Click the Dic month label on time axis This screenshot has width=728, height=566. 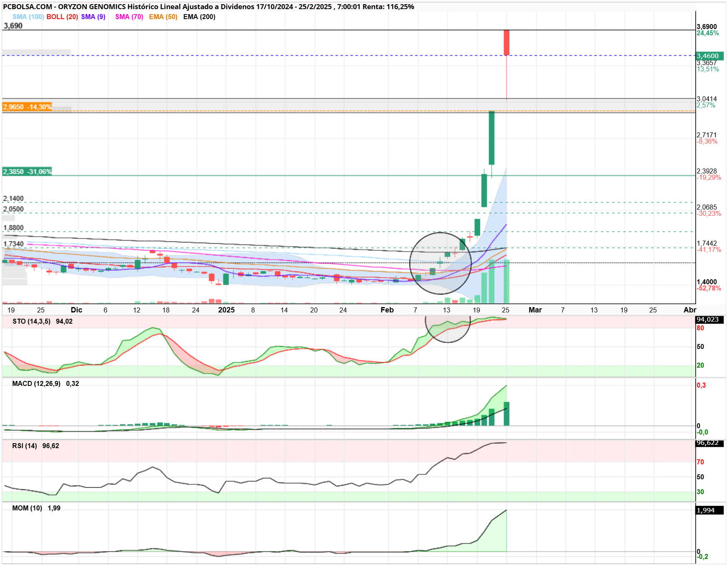click(x=77, y=310)
